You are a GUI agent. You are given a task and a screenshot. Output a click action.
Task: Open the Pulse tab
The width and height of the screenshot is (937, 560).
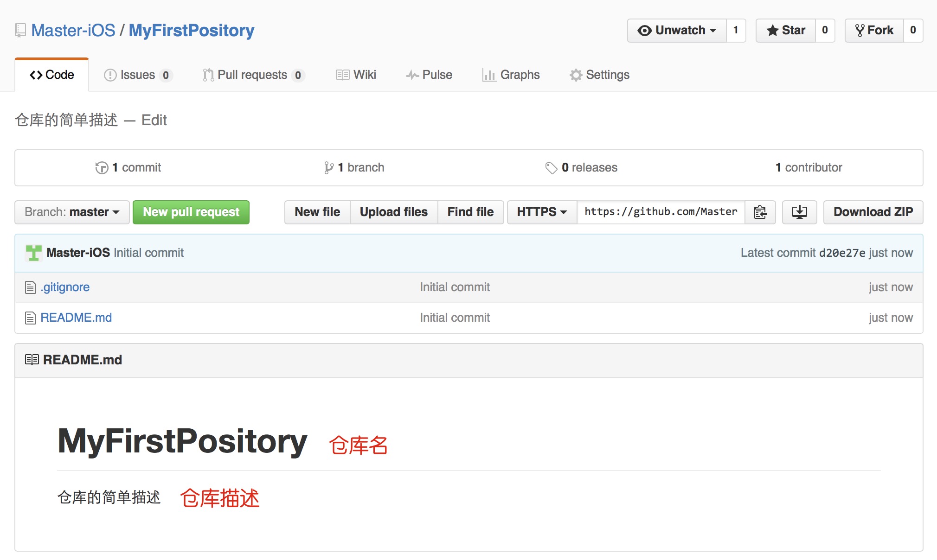pos(429,75)
